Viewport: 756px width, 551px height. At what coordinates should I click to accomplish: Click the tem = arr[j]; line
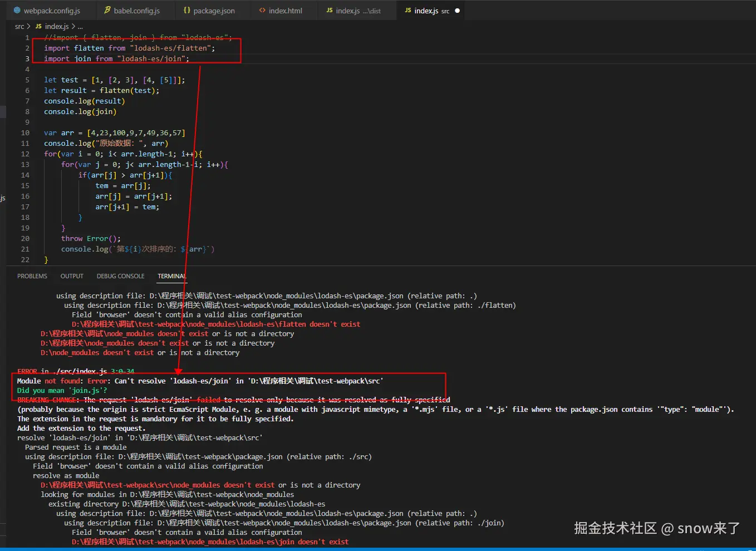click(x=123, y=186)
